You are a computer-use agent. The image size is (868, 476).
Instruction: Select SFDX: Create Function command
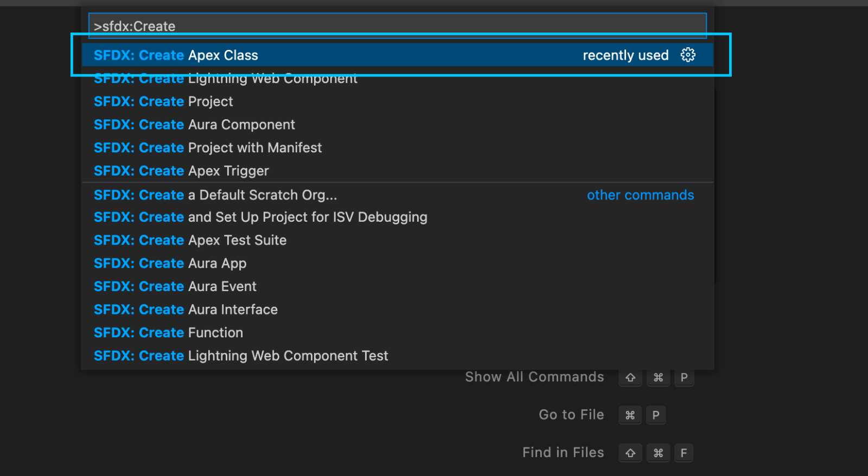168,333
